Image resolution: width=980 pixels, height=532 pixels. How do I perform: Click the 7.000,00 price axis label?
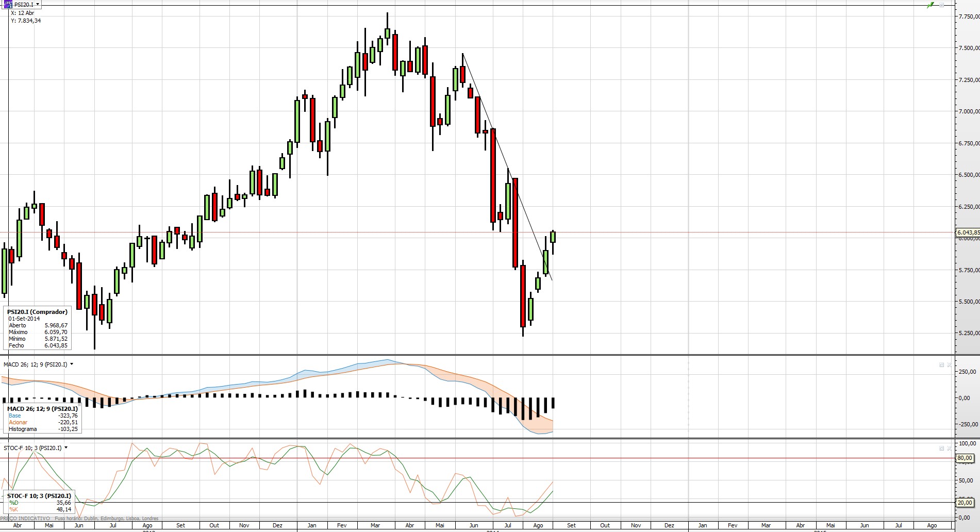(x=969, y=111)
